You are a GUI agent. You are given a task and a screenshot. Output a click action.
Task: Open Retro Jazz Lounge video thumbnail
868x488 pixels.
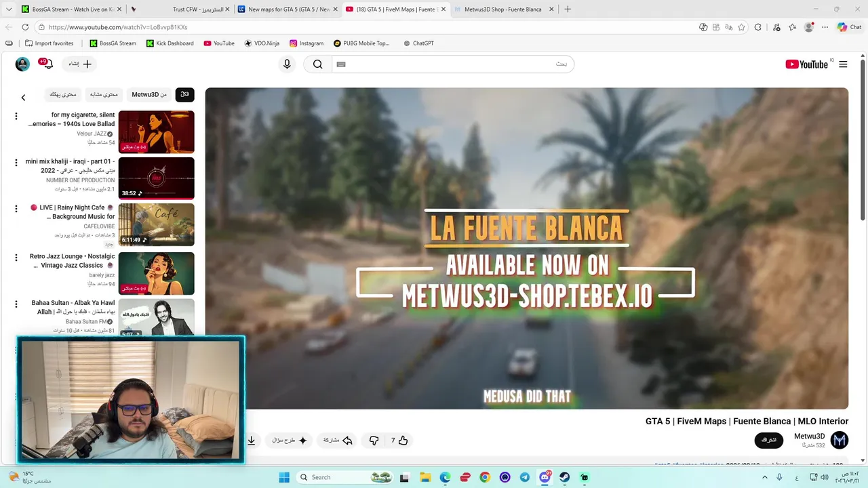[x=157, y=274]
